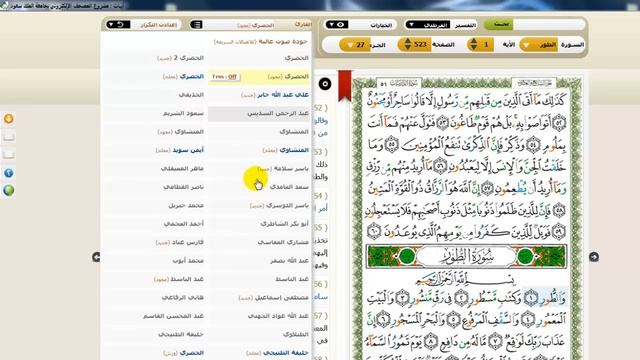Pick أبو بكر الشاطري from reciter list
This screenshot has height=360, width=640.
[x=285, y=224]
